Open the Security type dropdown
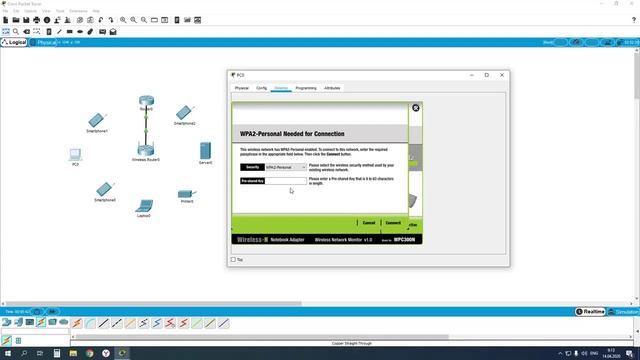The width and height of the screenshot is (640, 360). pyautogui.click(x=286, y=167)
